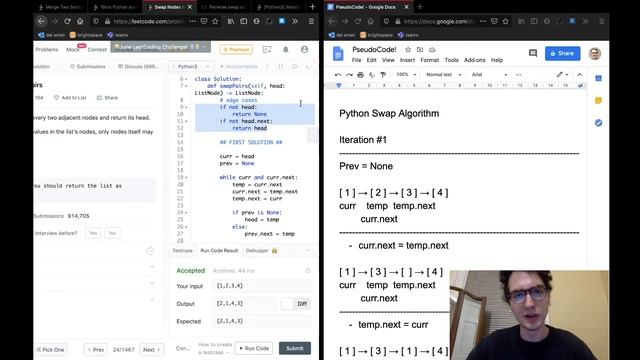Hide the Google Docs menus with the chevron
This screenshot has height=360, width=640.
pyautogui.click(x=580, y=75)
